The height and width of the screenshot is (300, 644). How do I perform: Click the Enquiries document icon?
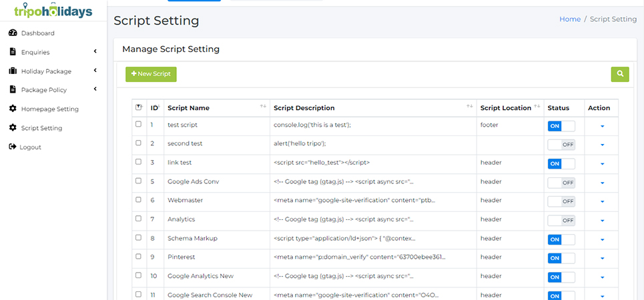pos(13,52)
